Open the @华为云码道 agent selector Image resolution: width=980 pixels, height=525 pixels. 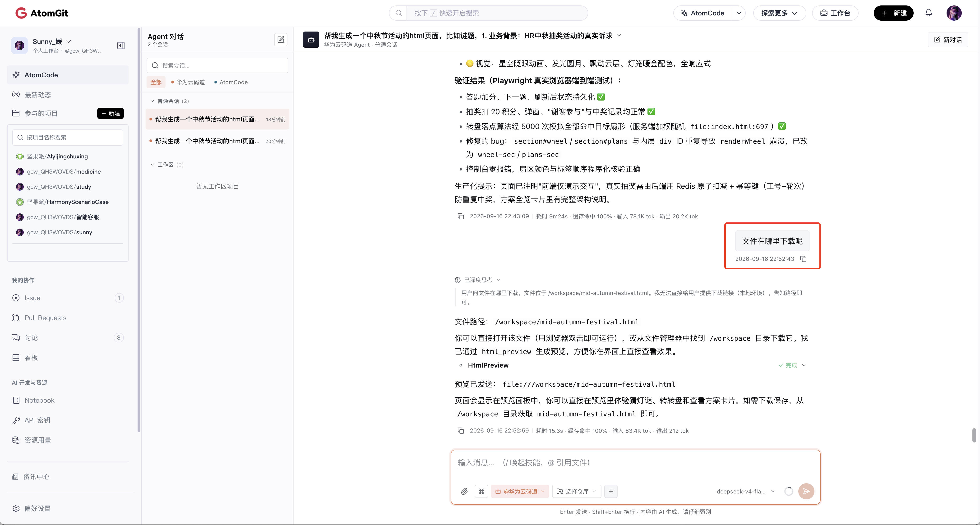pos(520,491)
